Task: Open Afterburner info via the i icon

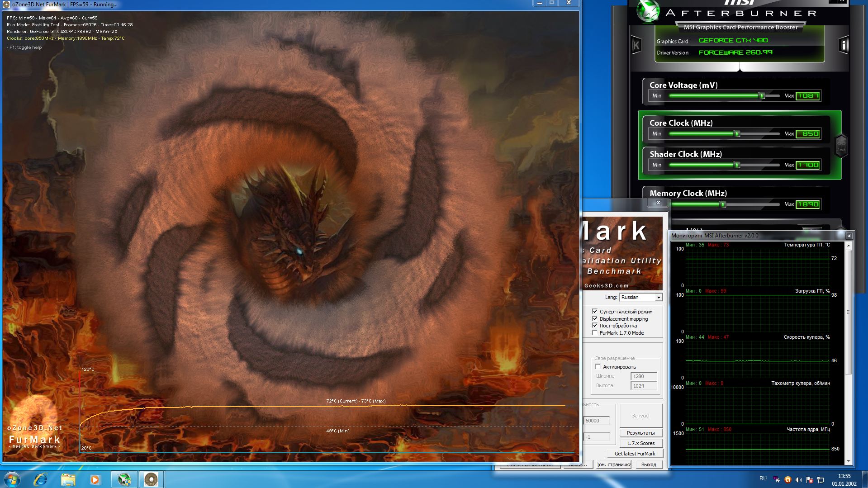Action: click(x=844, y=45)
